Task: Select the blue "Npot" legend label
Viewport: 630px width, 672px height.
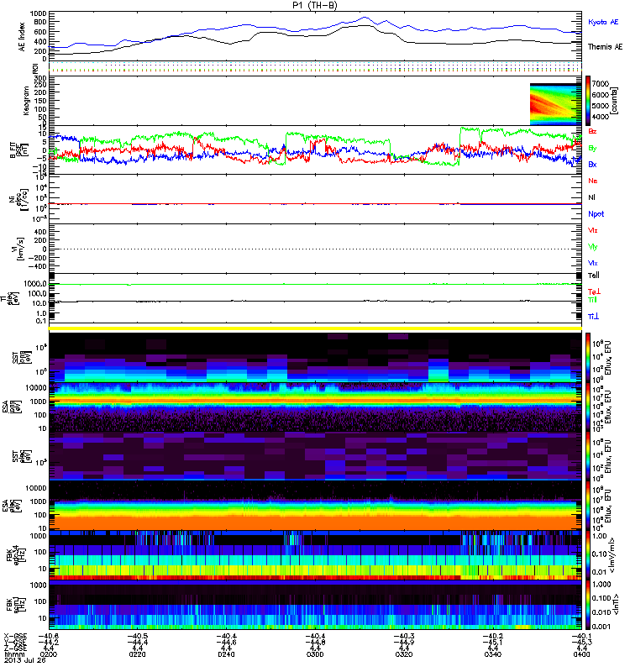Action: (596, 214)
